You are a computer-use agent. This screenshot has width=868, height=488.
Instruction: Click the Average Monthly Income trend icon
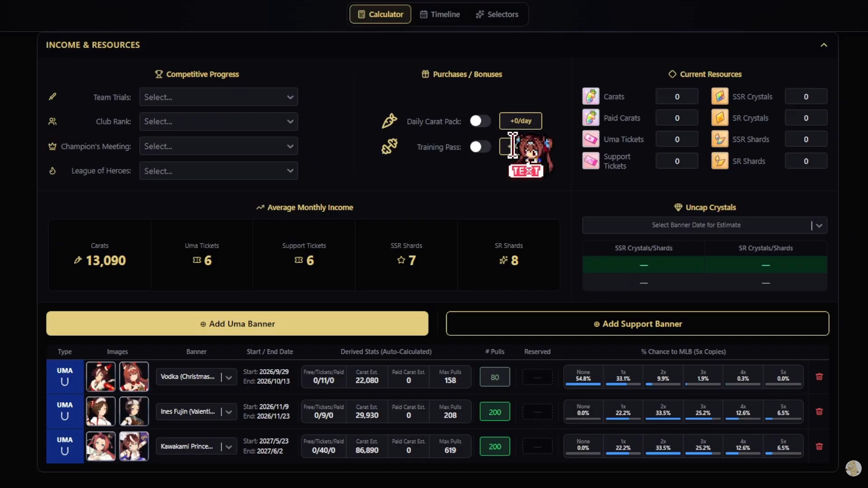click(x=260, y=207)
